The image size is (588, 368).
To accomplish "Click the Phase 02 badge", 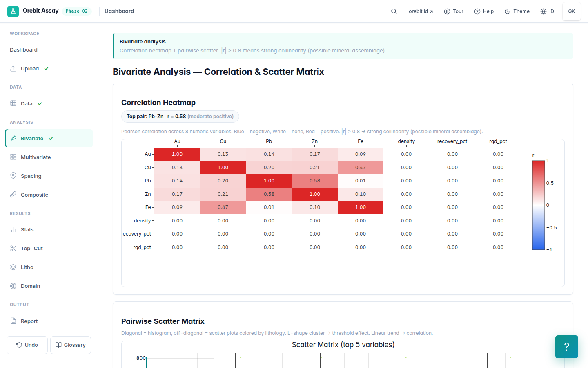I will (x=77, y=11).
